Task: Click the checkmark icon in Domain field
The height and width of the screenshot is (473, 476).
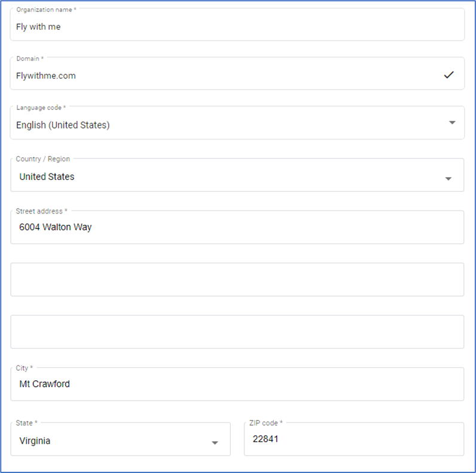Action: point(448,75)
